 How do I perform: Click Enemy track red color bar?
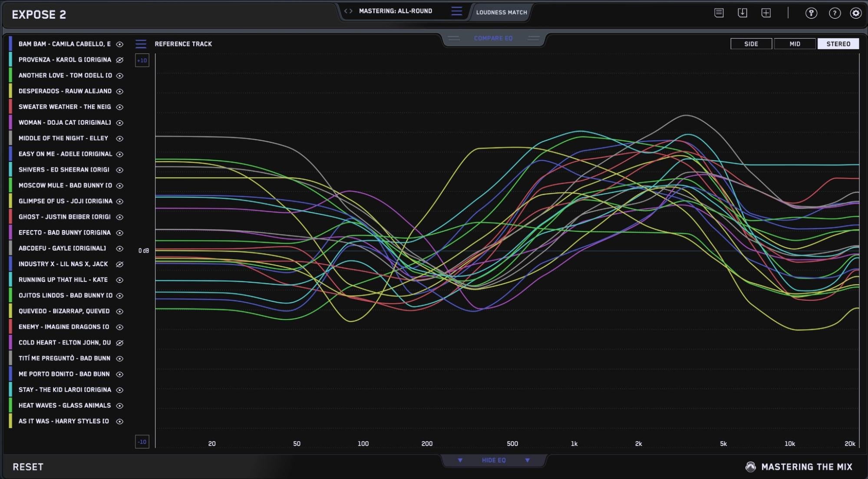(10, 327)
